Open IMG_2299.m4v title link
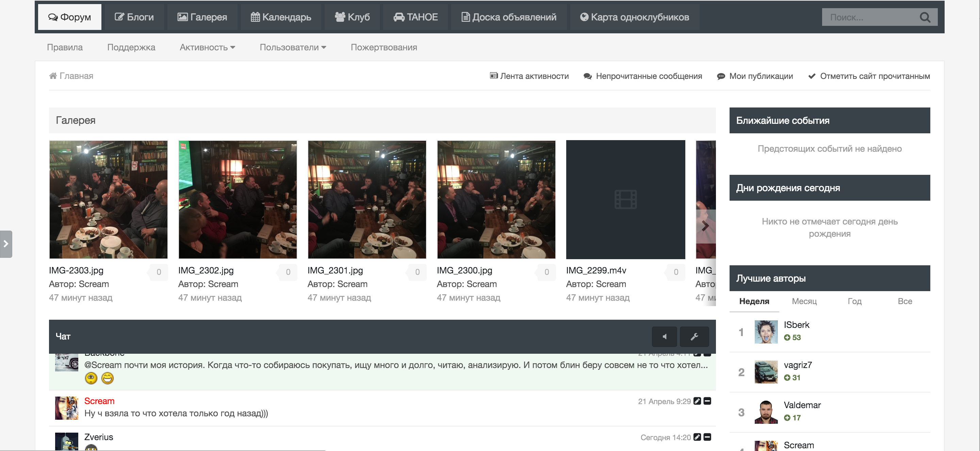 pos(596,270)
